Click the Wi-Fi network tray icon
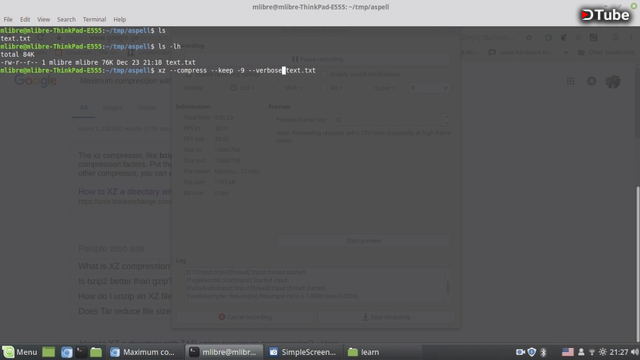This screenshot has width=640, height=360. (592, 352)
